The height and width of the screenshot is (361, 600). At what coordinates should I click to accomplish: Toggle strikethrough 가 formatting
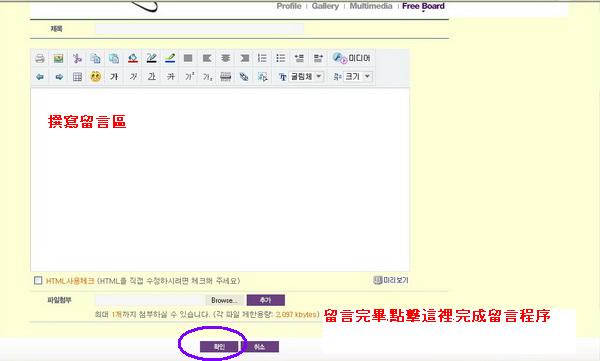(171, 77)
